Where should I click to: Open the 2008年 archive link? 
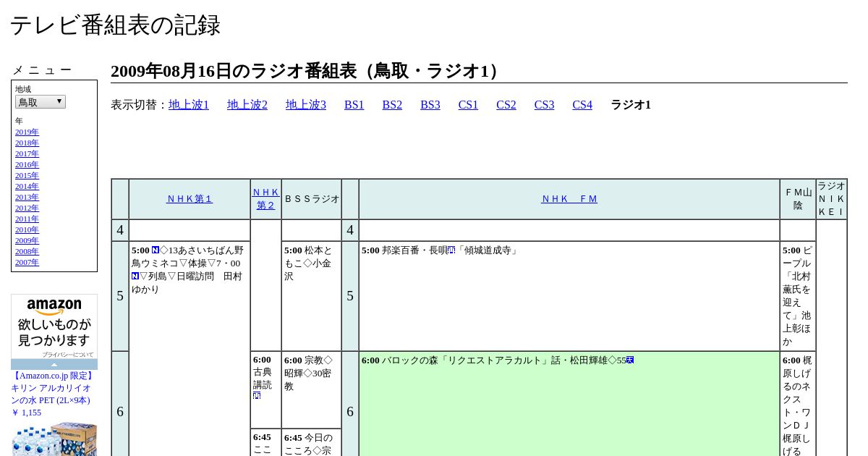click(x=27, y=251)
